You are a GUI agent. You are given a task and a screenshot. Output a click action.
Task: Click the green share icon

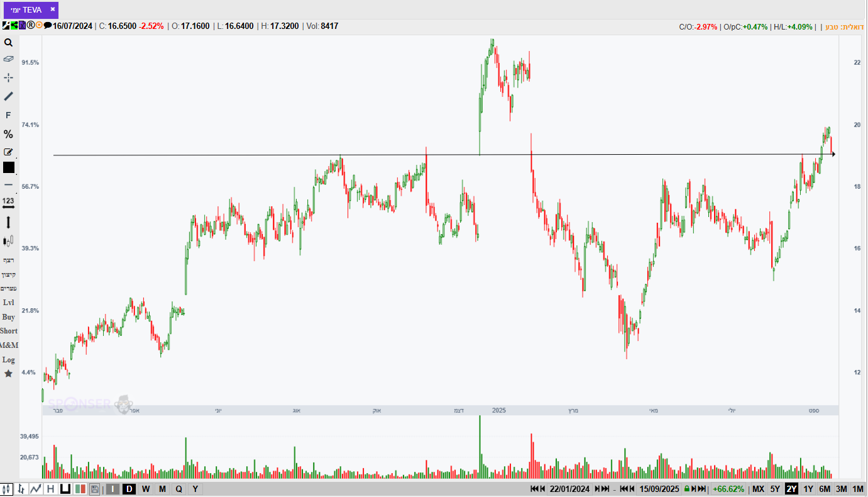click(x=14, y=26)
